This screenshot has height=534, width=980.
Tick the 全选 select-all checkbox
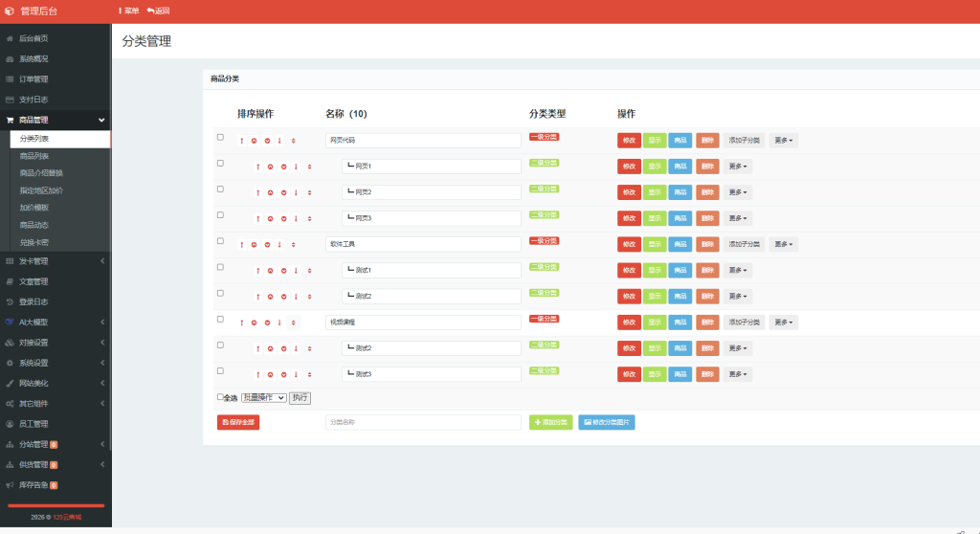[220, 396]
